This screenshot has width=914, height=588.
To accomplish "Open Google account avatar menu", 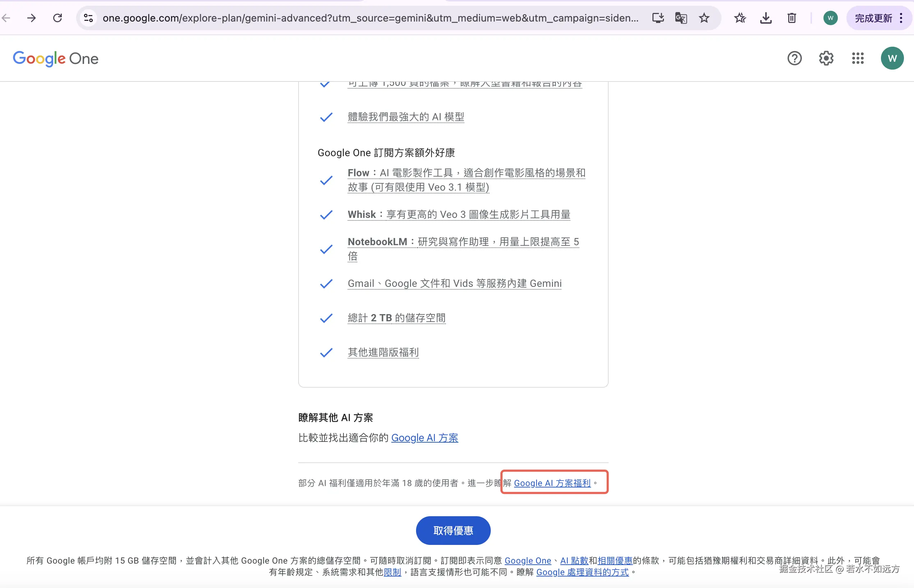I will (x=892, y=59).
